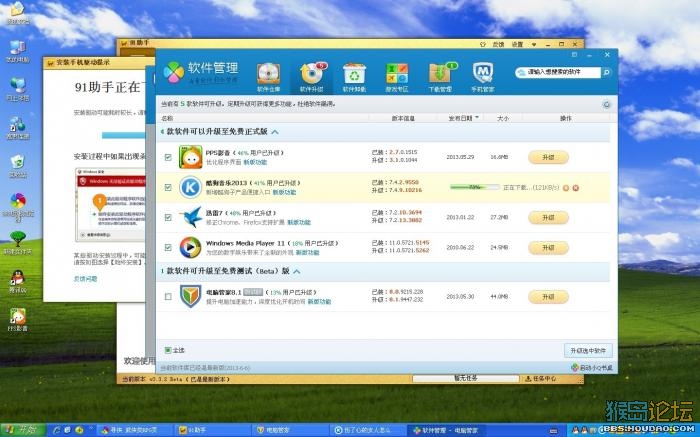The image size is (700, 437).
Task: Click the magnifier search icon
Action: pos(606,72)
